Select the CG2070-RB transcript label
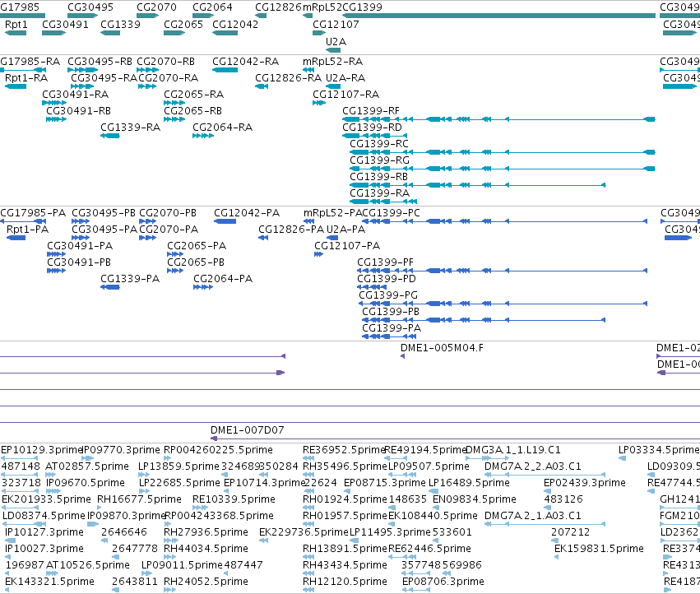 coord(165,62)
